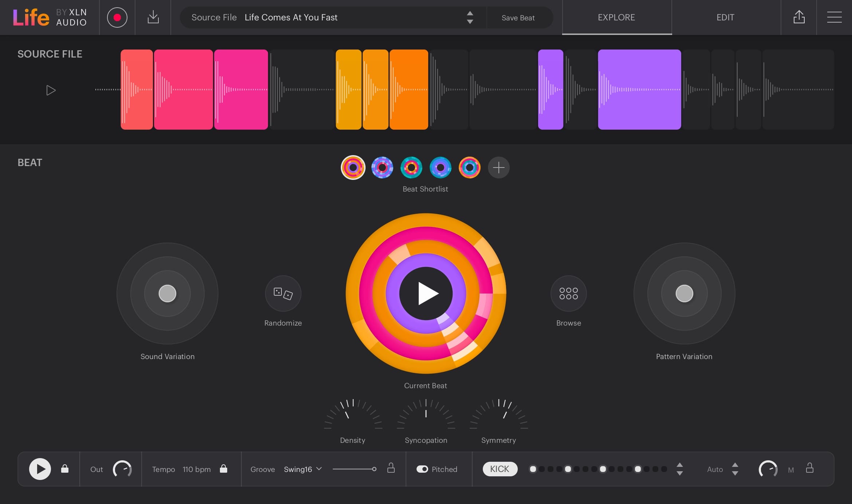
Task: Switch to the EDIT tab
Action: (x=725, y=17)
